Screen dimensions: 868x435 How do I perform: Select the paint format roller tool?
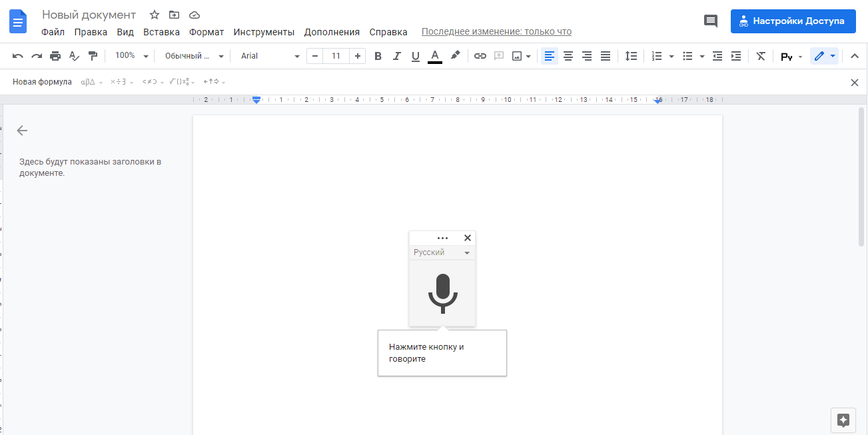pos(93,56)
